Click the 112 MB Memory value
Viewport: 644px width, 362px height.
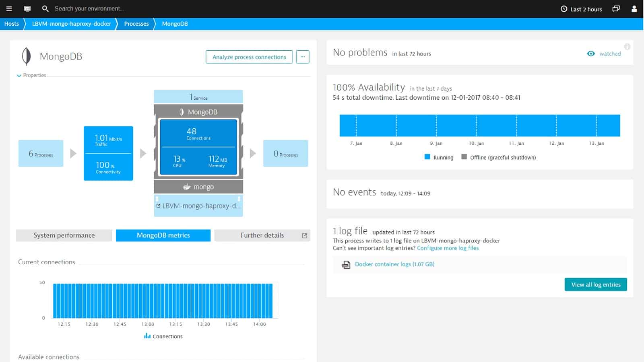tap(217, 161)
